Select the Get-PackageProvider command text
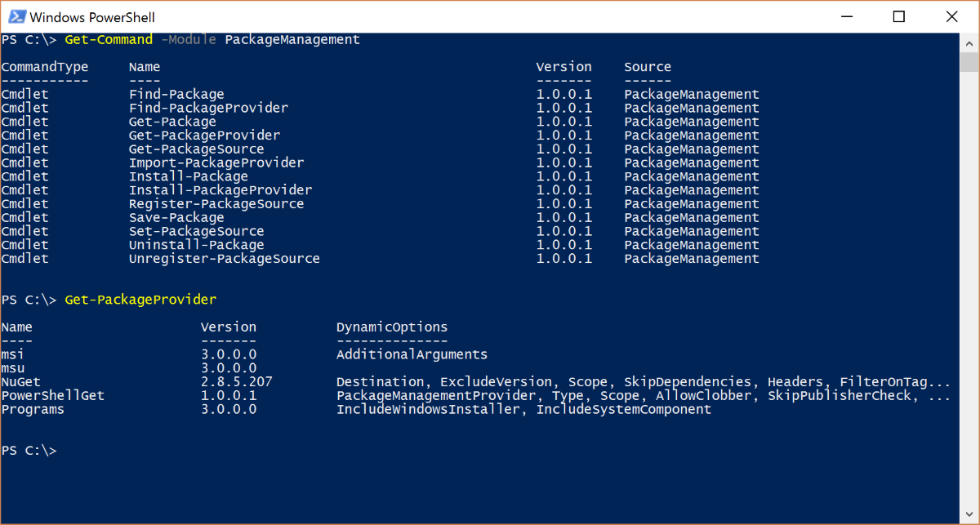 tap(140, 300)
